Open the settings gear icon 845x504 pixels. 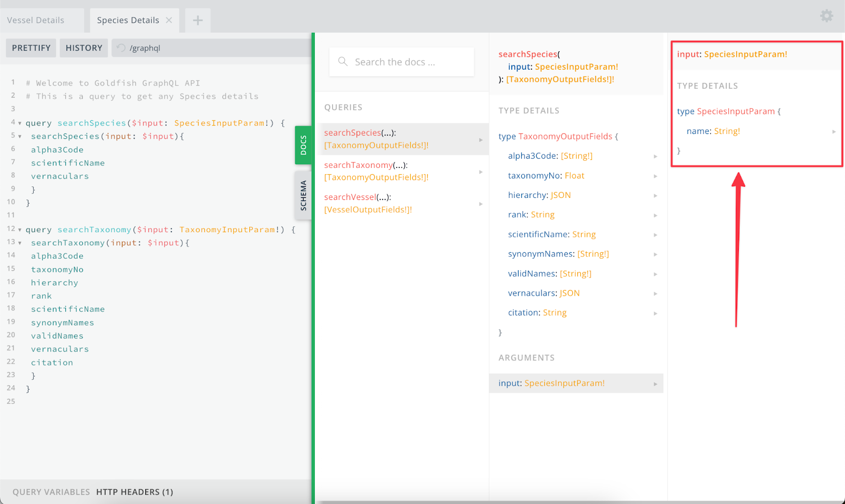(827, 16)
